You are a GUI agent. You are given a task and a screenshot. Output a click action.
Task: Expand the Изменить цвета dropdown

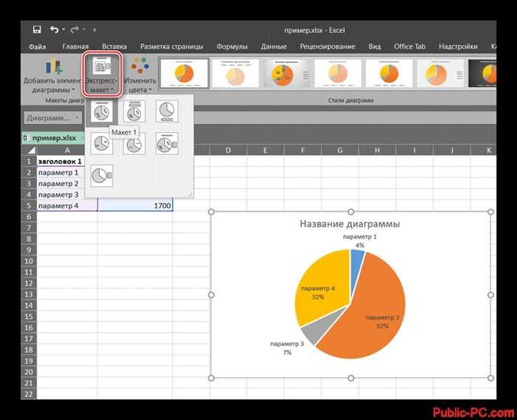coord(140,76)
